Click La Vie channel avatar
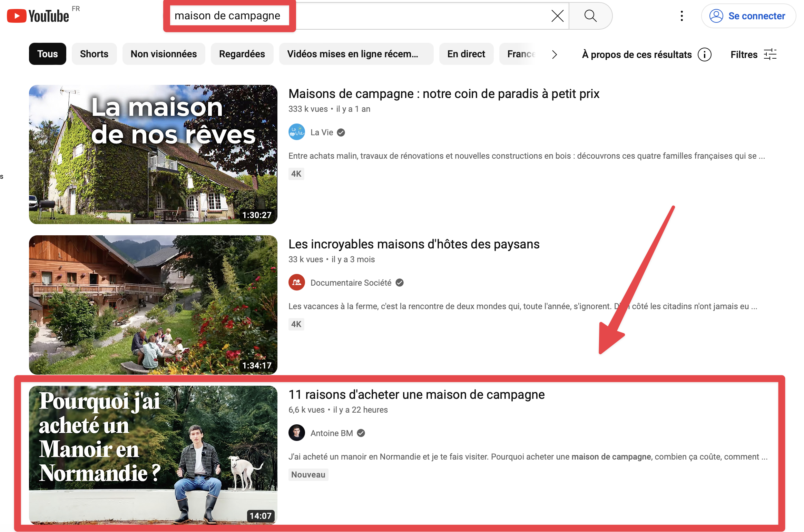Viewport: 804px width, 532px height. pos(296,132)
